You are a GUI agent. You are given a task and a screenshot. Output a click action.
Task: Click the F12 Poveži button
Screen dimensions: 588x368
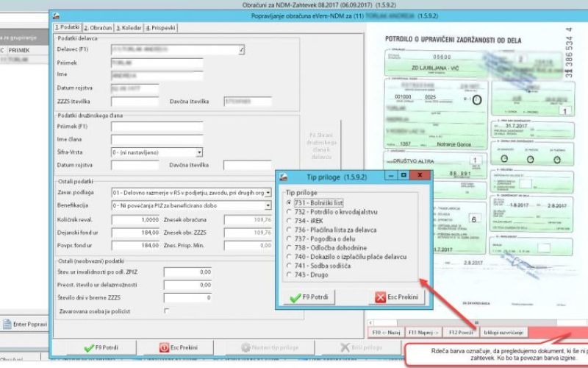(x=461, y=333)
